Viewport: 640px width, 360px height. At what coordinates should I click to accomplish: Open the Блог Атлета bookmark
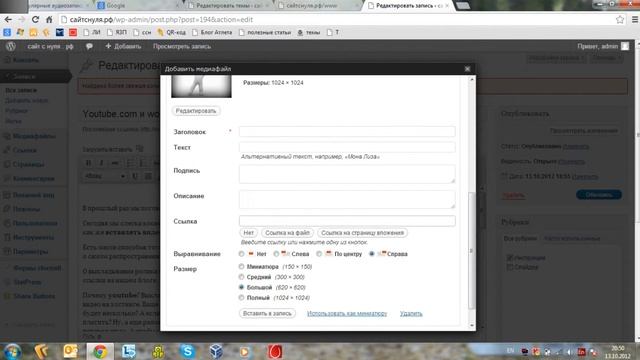212,32
